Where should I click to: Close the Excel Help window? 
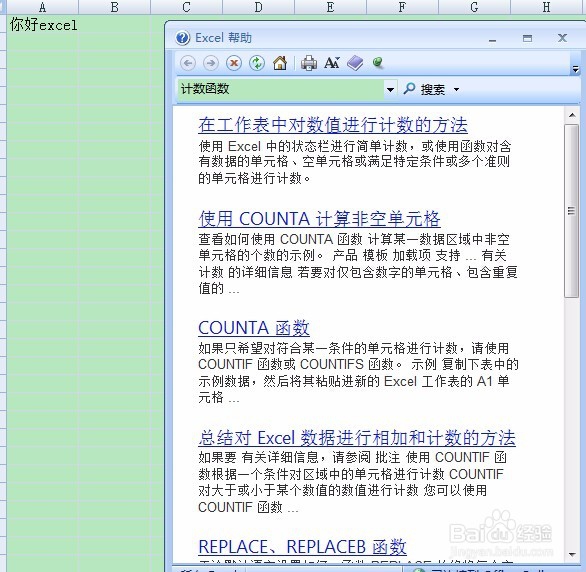pos(562,38)
